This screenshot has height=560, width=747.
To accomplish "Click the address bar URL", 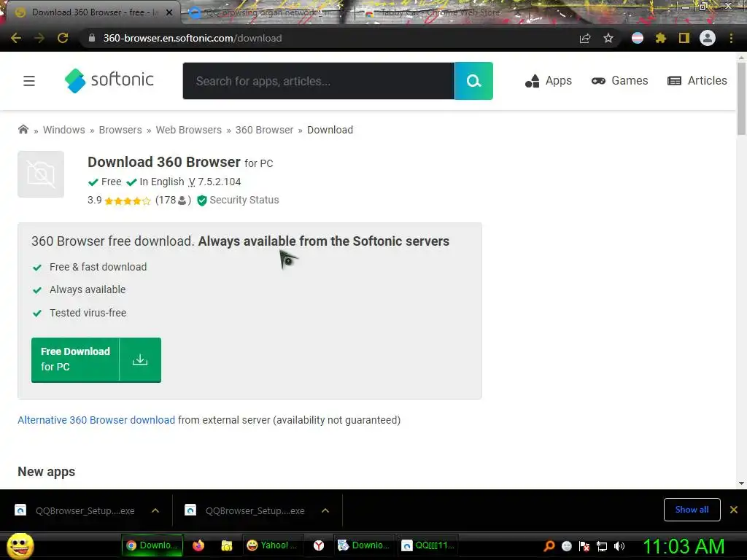I will point(193,38).
